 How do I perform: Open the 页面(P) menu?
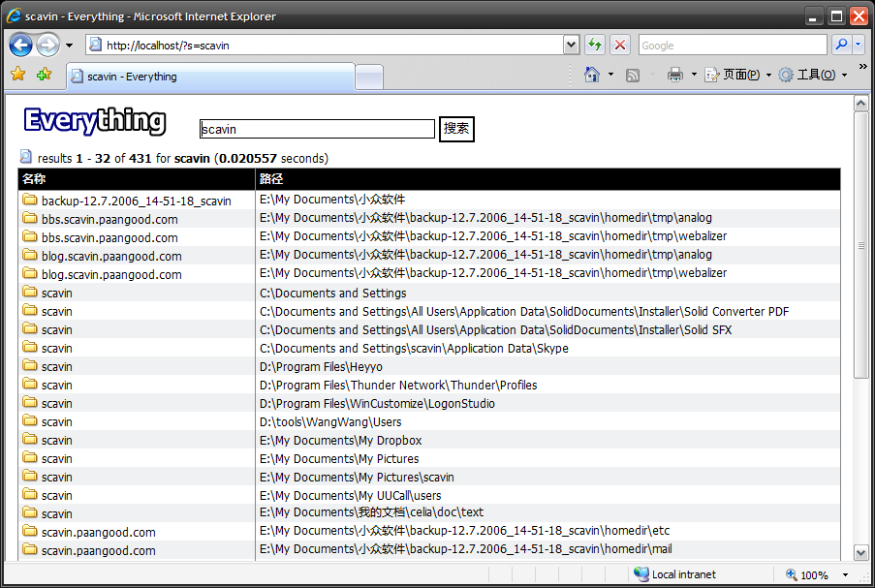point(737,75)
